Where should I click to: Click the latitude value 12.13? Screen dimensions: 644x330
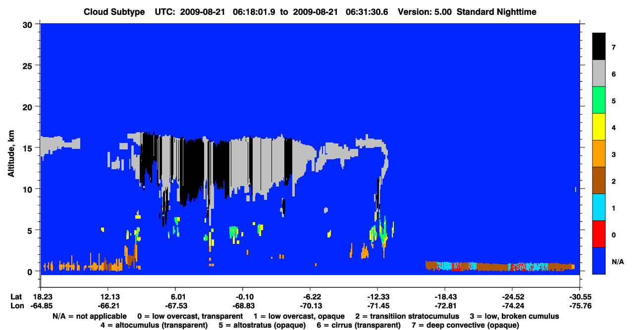pos(110,297)
